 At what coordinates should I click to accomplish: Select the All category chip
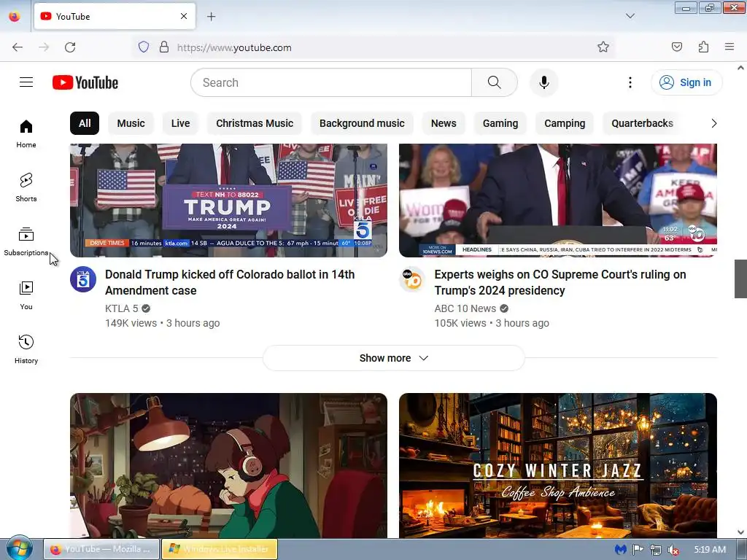coord(85,123)
